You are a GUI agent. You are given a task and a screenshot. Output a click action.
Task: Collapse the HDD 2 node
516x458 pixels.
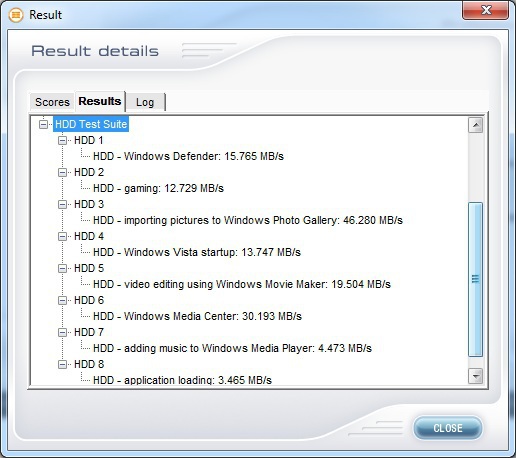tap(62, 172)
